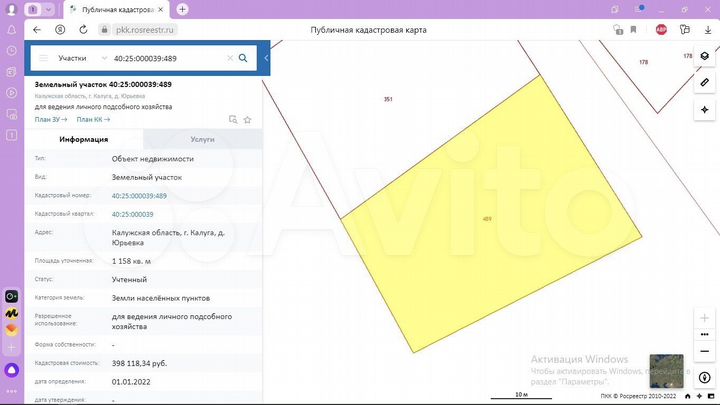The height and width of the screenshot is (405, 720).
Task: Click the find-on-map icon near star
Action: click(233, 119)
